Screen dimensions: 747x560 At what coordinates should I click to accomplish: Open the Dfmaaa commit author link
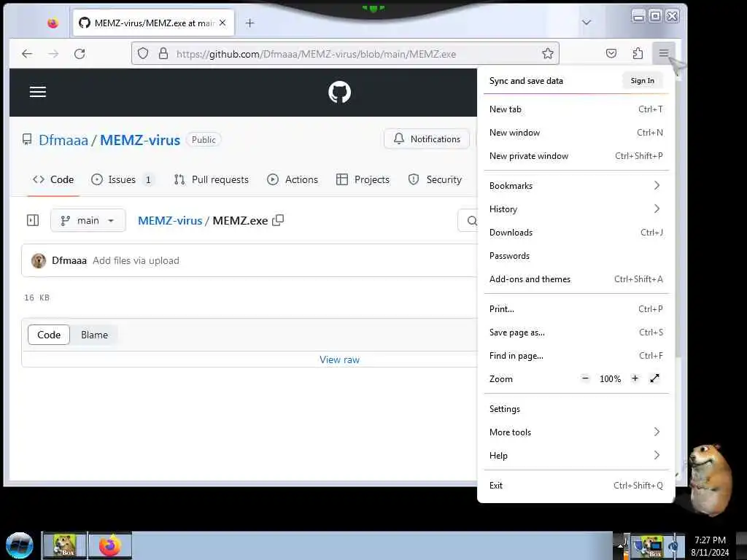(69, 260)
